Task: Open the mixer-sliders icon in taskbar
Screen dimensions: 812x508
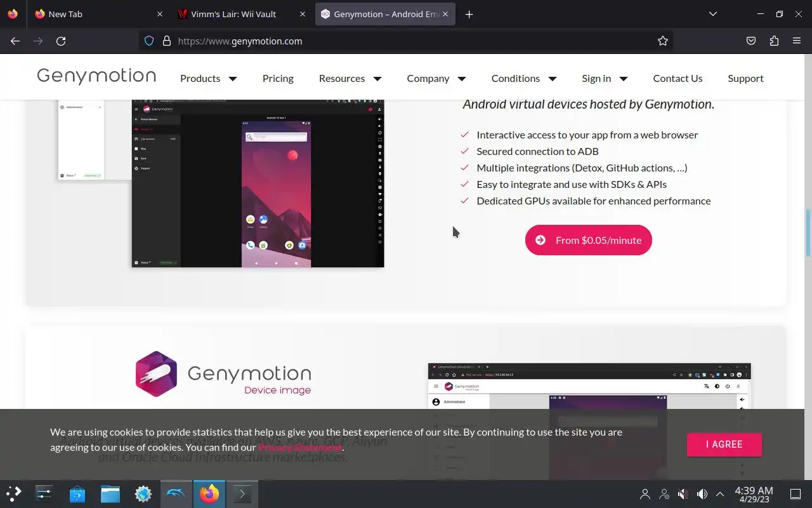Action: click(44, 493)
